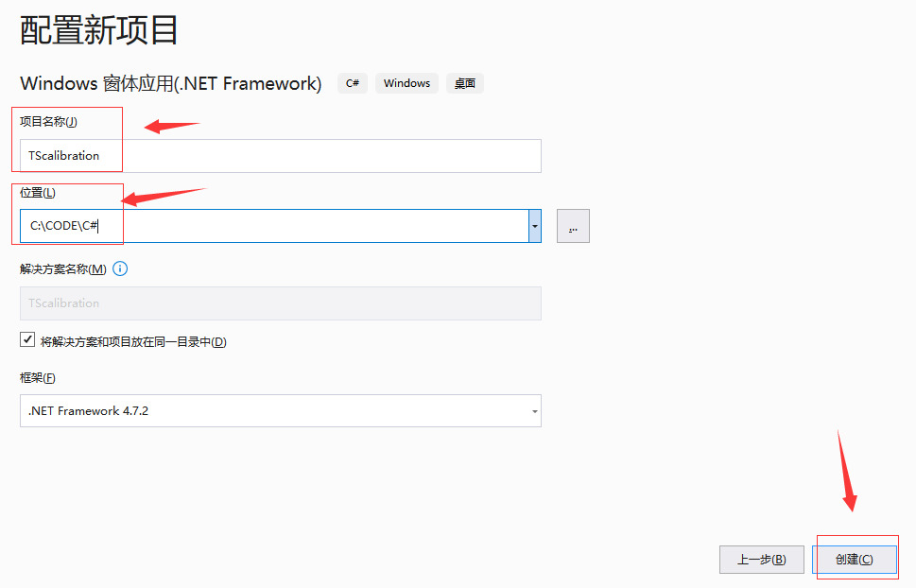This screenshot has height=588, width=916.
Task: Click the info icon beside 解决方案名称
Action: click(x=120, y=269)
